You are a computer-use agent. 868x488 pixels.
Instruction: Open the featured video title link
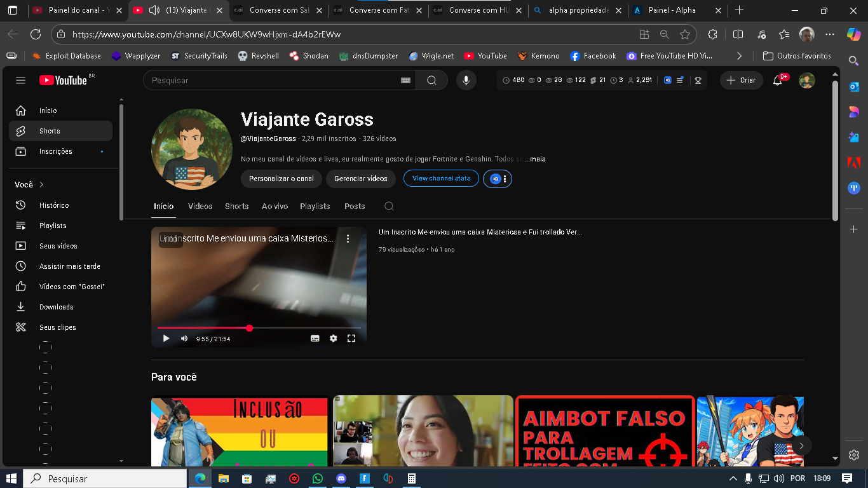(x=480, y=233)
